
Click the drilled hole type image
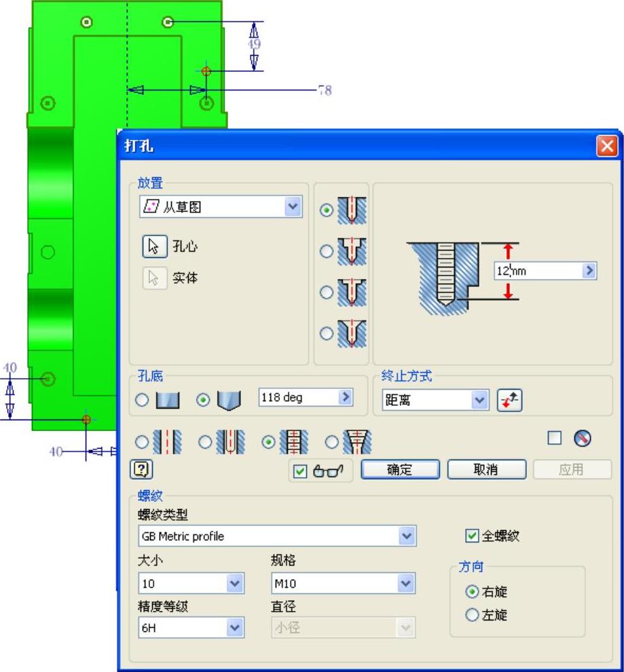tap(352, 210)
